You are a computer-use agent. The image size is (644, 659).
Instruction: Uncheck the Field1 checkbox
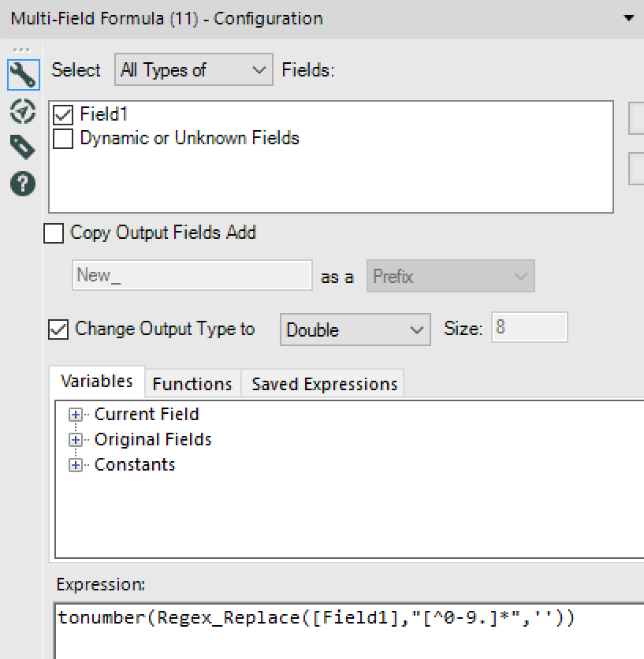point(62,115)
